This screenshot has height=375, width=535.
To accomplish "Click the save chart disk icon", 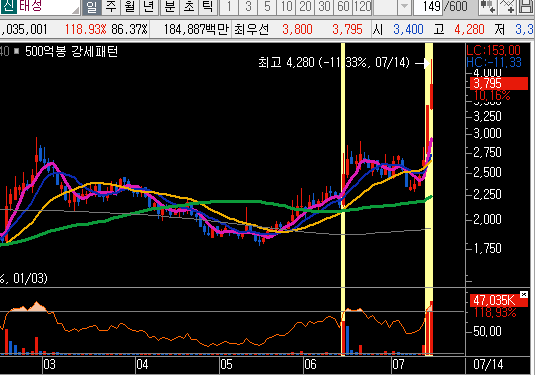I will tap(526, 7).
